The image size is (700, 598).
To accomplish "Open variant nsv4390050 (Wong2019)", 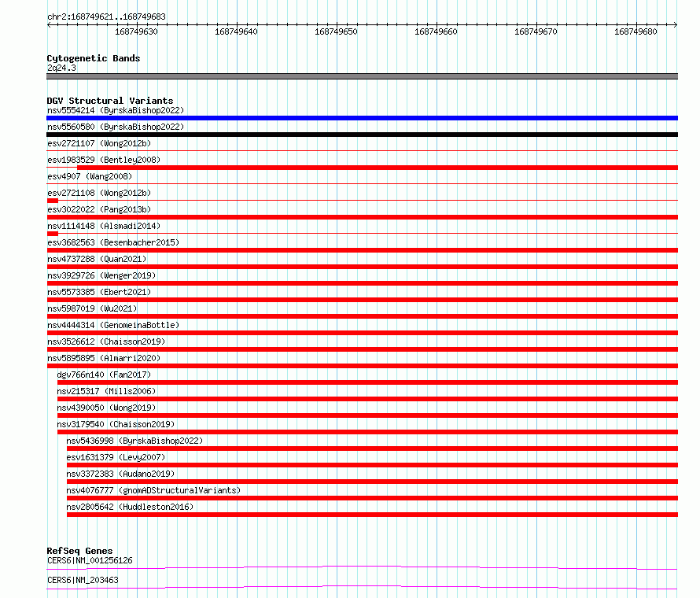I will [x=106, y=408].
